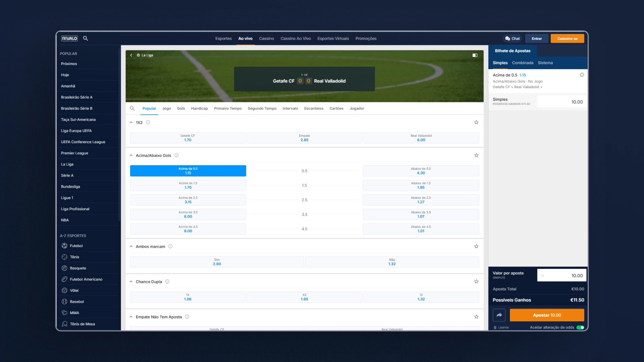Screen dimensions: 644x362
Task: Switch to the Esportes nav item
Action: [x=223, y=39]
